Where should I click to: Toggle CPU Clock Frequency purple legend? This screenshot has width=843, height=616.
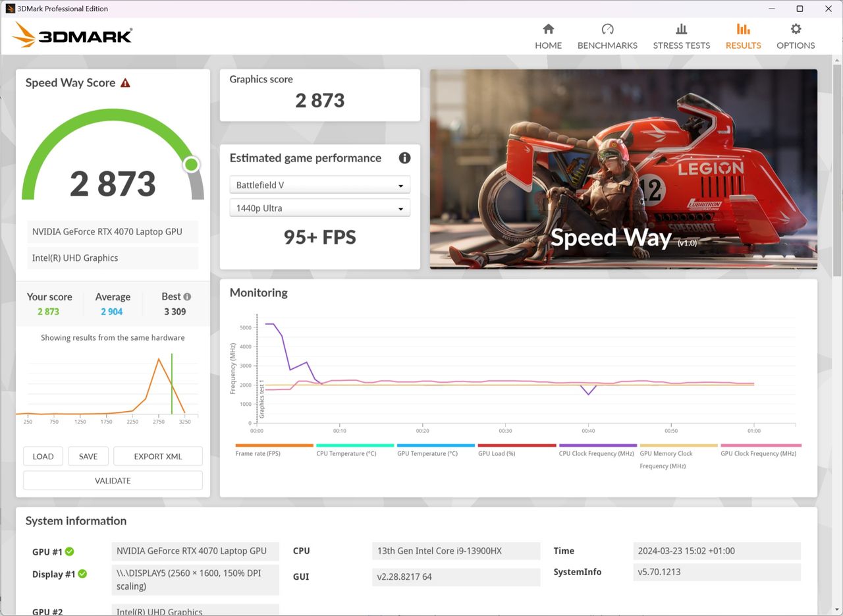598,450
